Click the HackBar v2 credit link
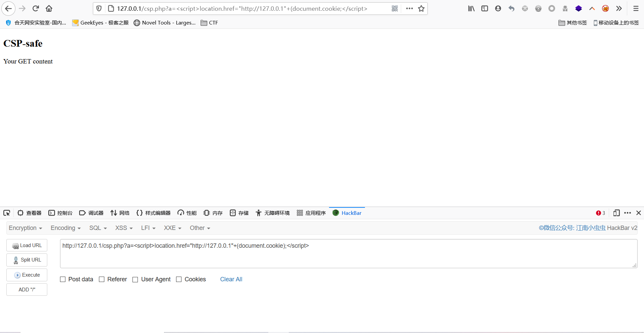This screenshot has width=644, height=333. click(588, 228)
